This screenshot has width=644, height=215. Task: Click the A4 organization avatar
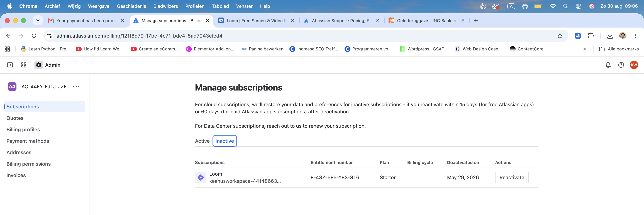coord(12,87)
